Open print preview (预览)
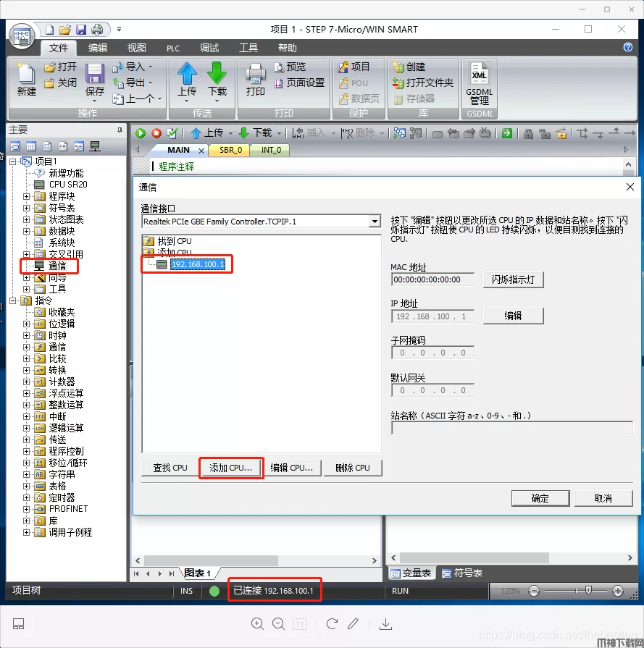The height and width of the screenshot is (648, 644). tap(290, 67)
